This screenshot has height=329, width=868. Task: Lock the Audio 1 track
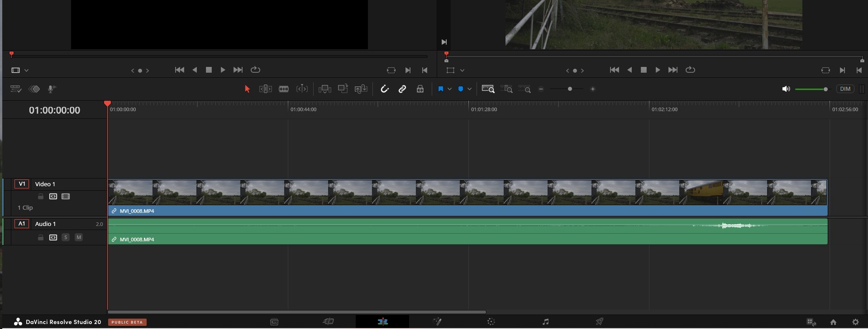(x=41, y=237)
